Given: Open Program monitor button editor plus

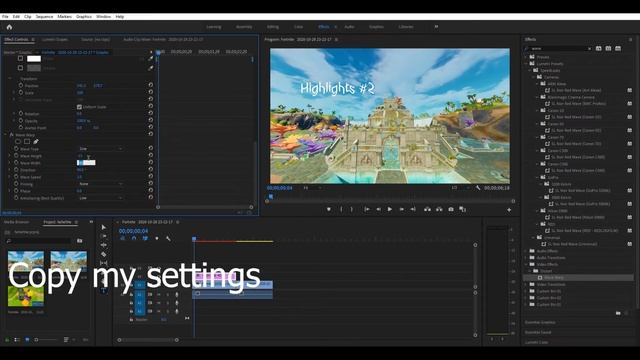Looking at the screenshot, I should pos(509,210).
